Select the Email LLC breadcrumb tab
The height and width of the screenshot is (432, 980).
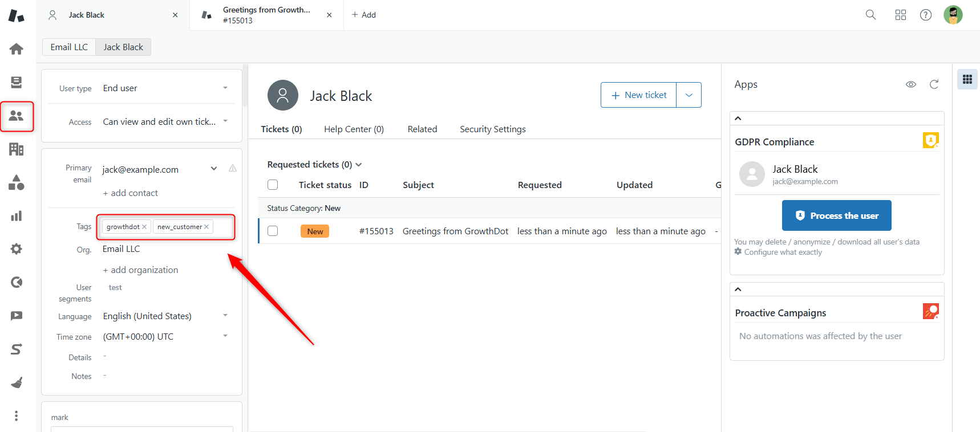pos(69,47)
